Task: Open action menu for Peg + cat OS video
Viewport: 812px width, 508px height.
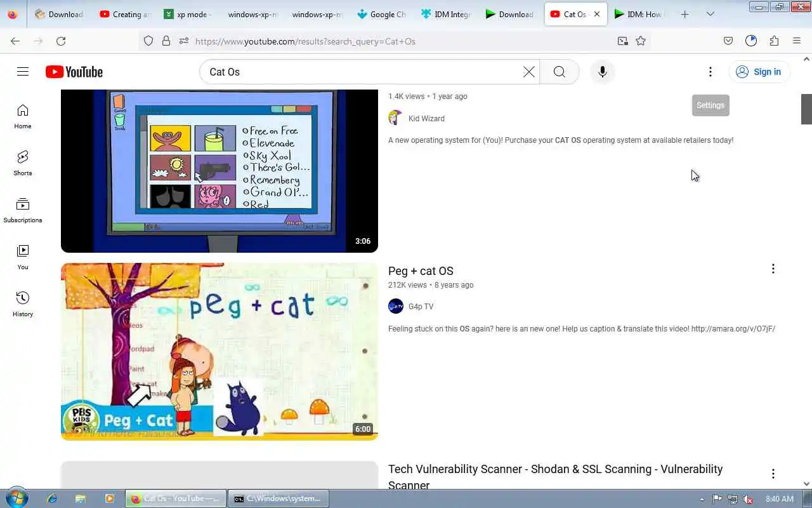Action: click(x=773, y=269)
